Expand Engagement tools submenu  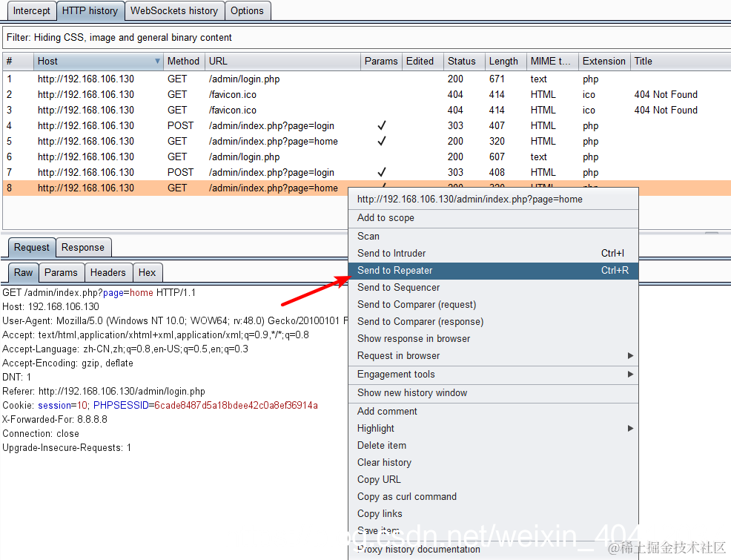pos(493,375)
